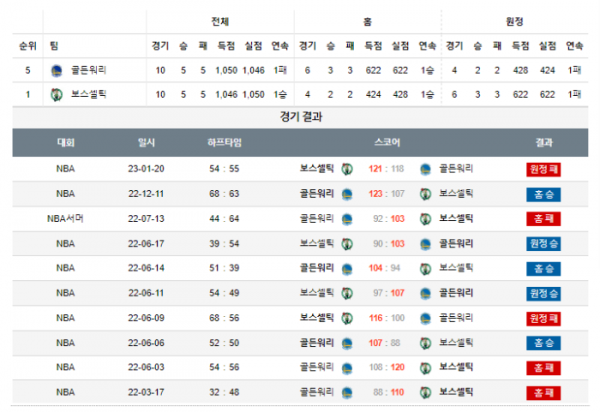Click the Warriors logo in the NBA서머 22-07-13 row

point(347,219)
